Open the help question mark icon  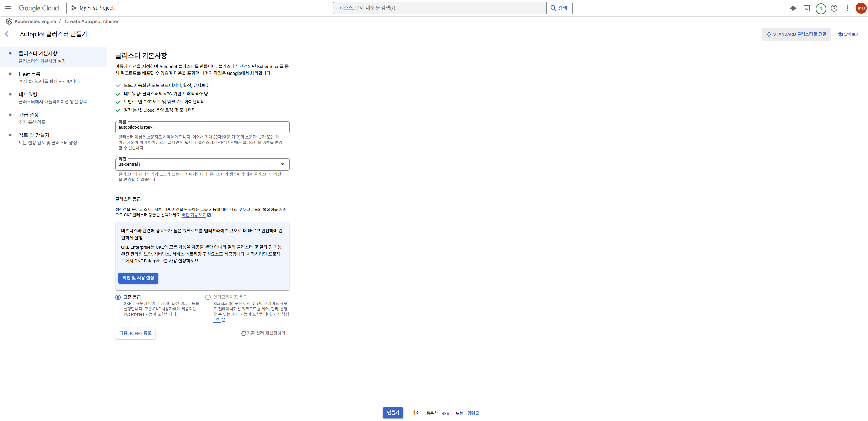[834, 8]
